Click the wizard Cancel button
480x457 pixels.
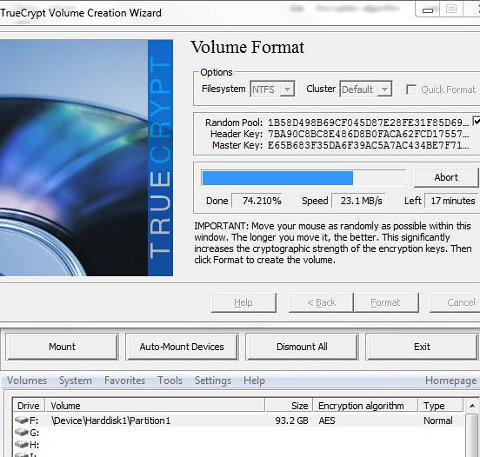coord(455,302)
